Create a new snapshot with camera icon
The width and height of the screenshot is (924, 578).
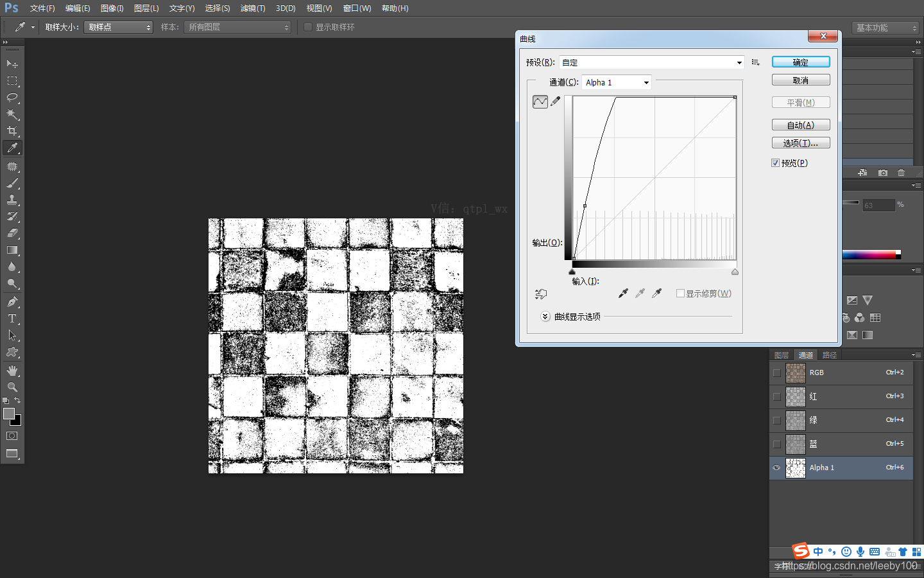pos(883,173)
